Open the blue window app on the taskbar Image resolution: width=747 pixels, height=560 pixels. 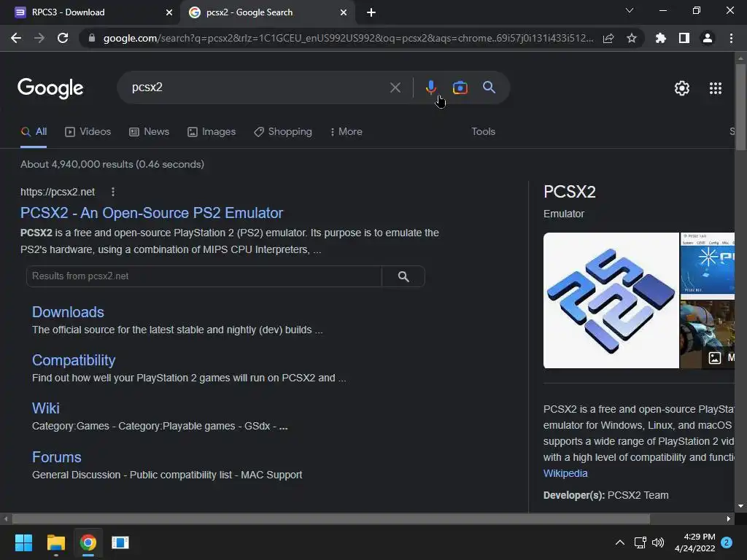(x=120, y=542)
